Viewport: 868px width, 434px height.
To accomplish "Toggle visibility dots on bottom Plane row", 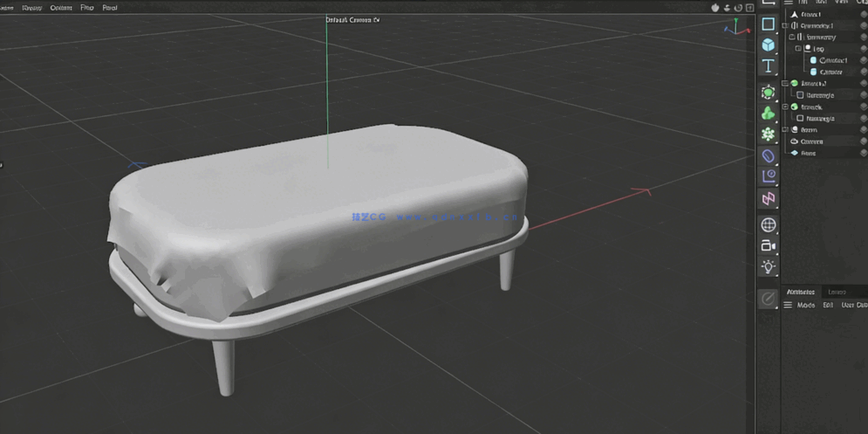I will (863, 153).
